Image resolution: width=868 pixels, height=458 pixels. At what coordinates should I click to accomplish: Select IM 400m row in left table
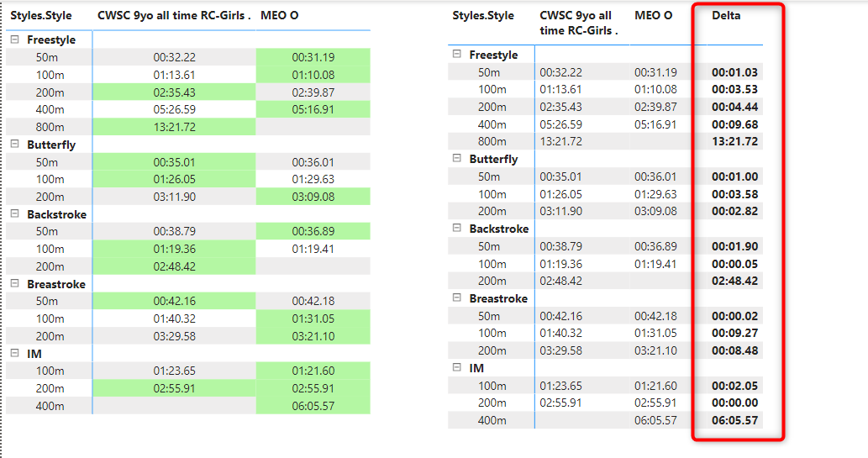tap(188, 406)
